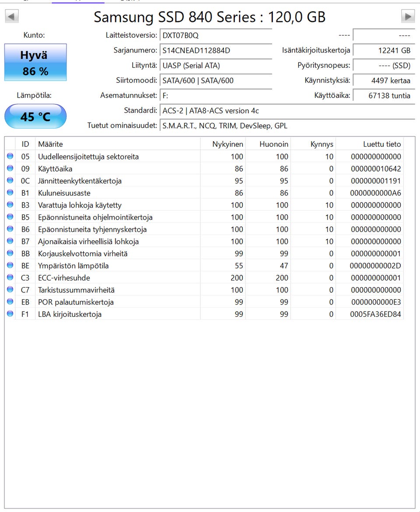Click current value 200 in ECC-virhesuhde row
The height and width of the screenshot is (512, 420).
237,278
